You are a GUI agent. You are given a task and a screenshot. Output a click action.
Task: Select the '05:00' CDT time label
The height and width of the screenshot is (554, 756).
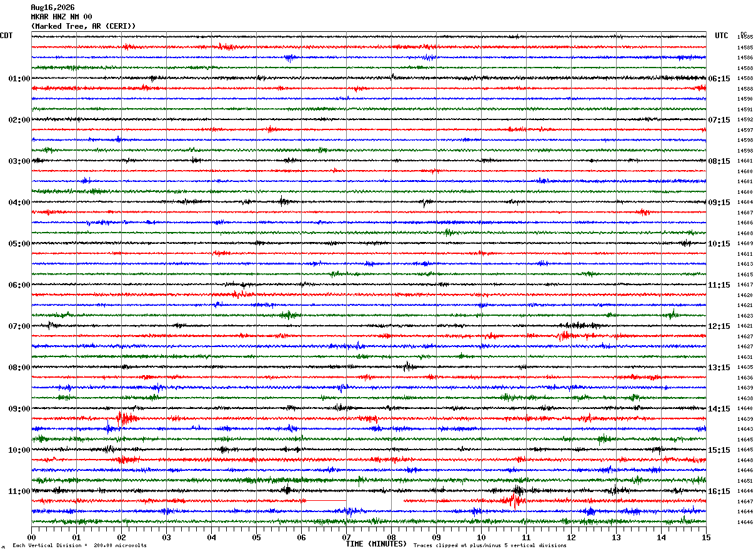pyautogui.click(x=19, y=244)
